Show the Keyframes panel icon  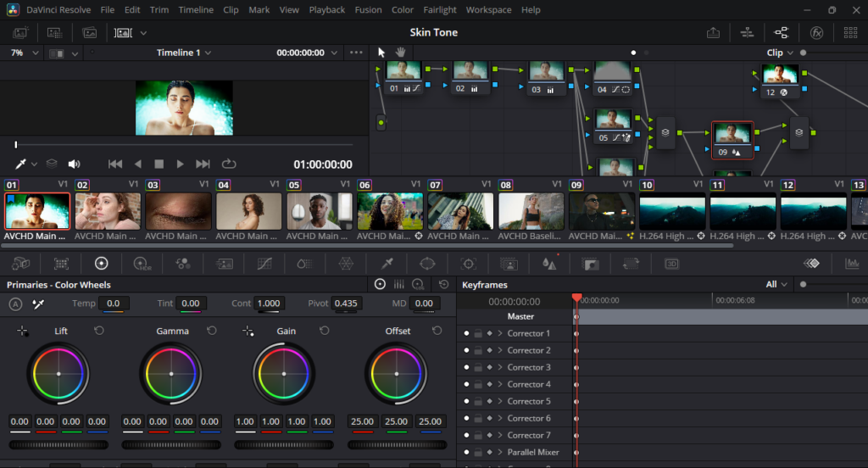[x=811, y=264]
